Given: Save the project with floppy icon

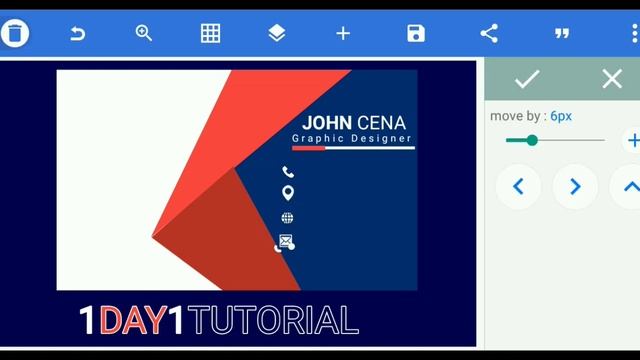Looking at the screenshot, I should click(x=416, y=33).
